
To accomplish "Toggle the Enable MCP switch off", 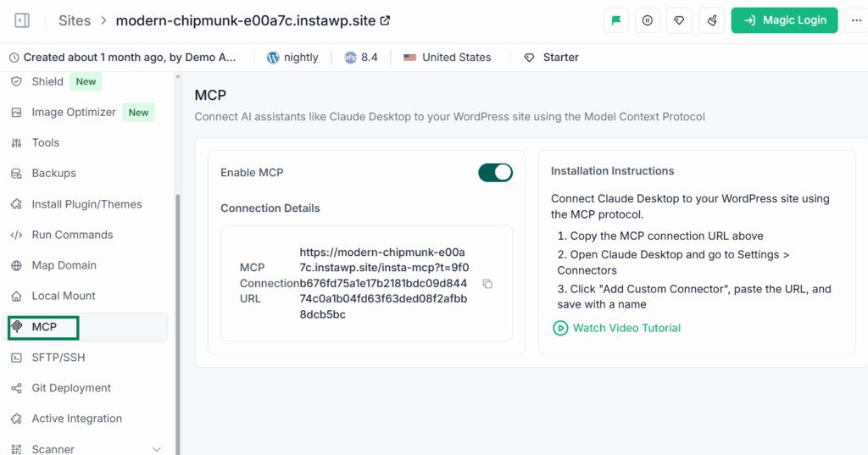I will (x=495, y=173).
